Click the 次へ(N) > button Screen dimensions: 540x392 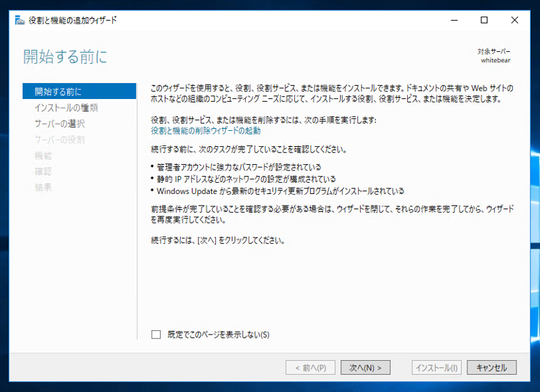click(x=366, y=368)
